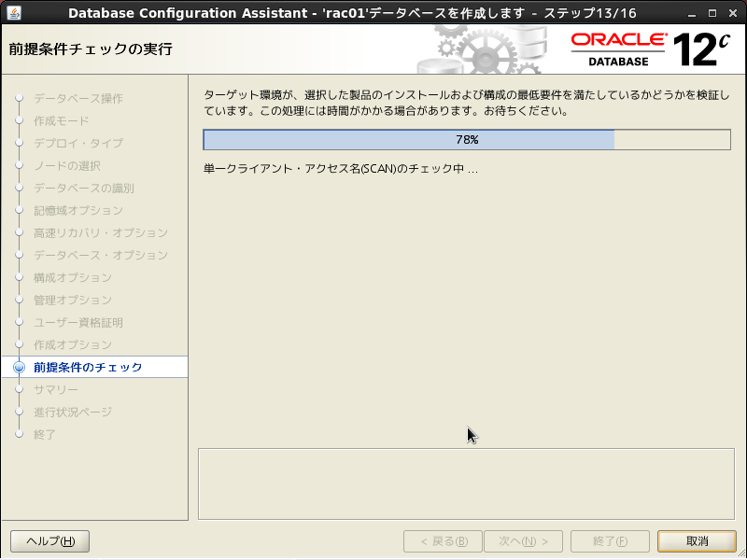Viewport: 747px width, 560px height.
Task: Select the デプロイ・タイプ step
Action: click(x=78, y=144)
